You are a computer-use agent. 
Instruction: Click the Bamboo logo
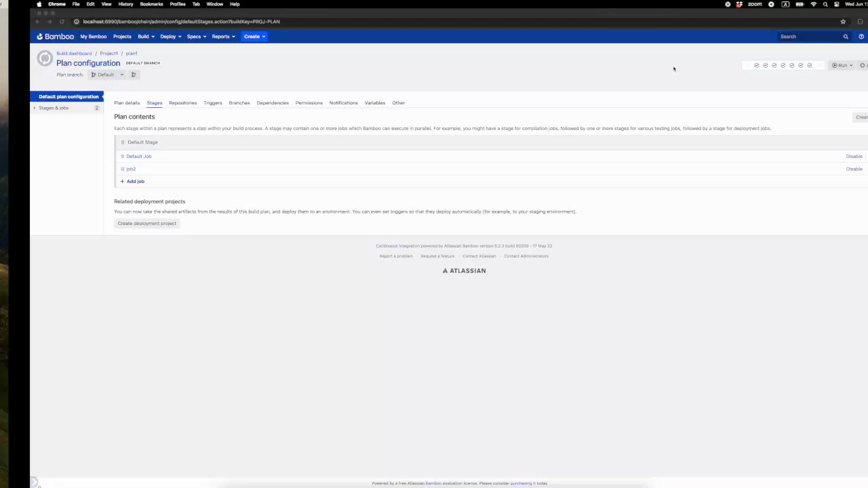tap(55, 37)
